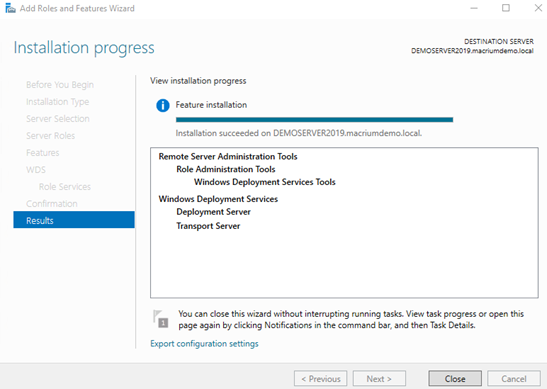Click the Installation progress page title
547x389 pixels.
pos(84,47)
